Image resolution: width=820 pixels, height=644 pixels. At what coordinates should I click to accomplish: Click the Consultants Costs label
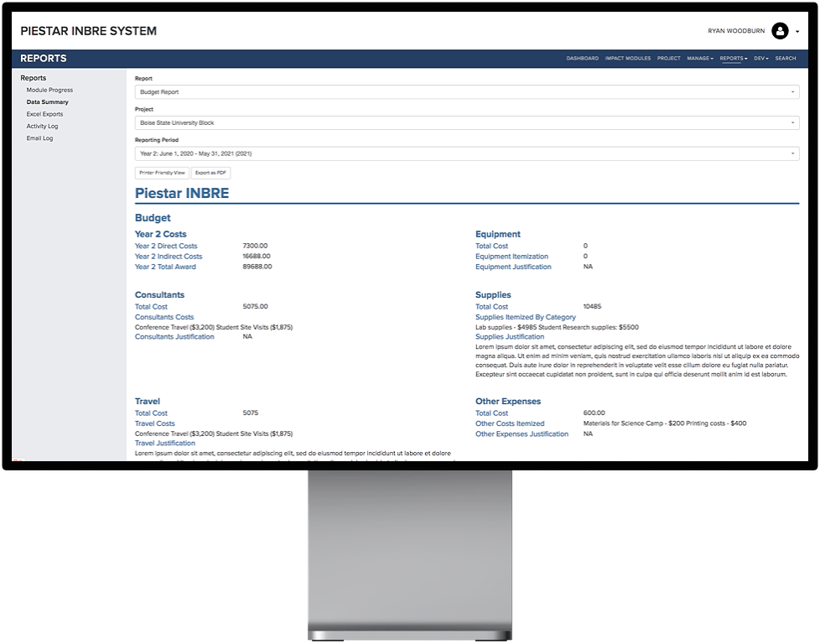(164, 317)
